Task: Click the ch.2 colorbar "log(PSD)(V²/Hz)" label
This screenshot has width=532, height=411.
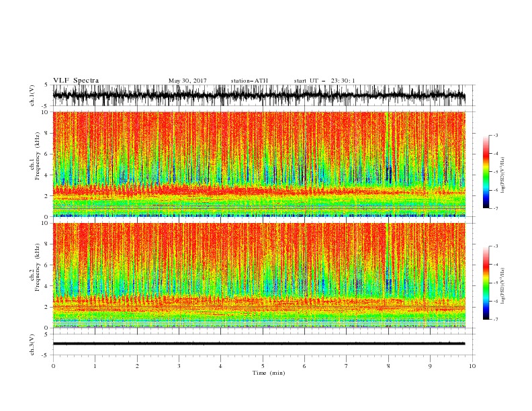Action: (503, 286)
